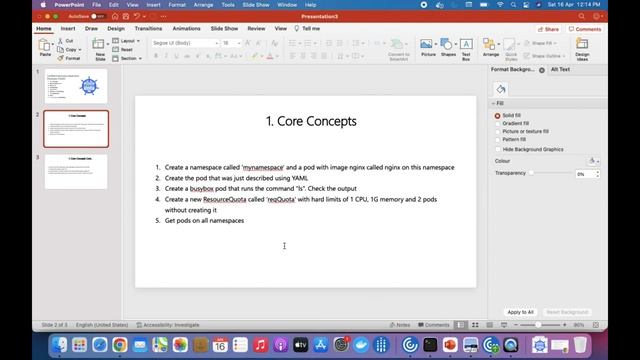Select slide 3 thumbnail
640x360 pixels.
tap(76, 171)
